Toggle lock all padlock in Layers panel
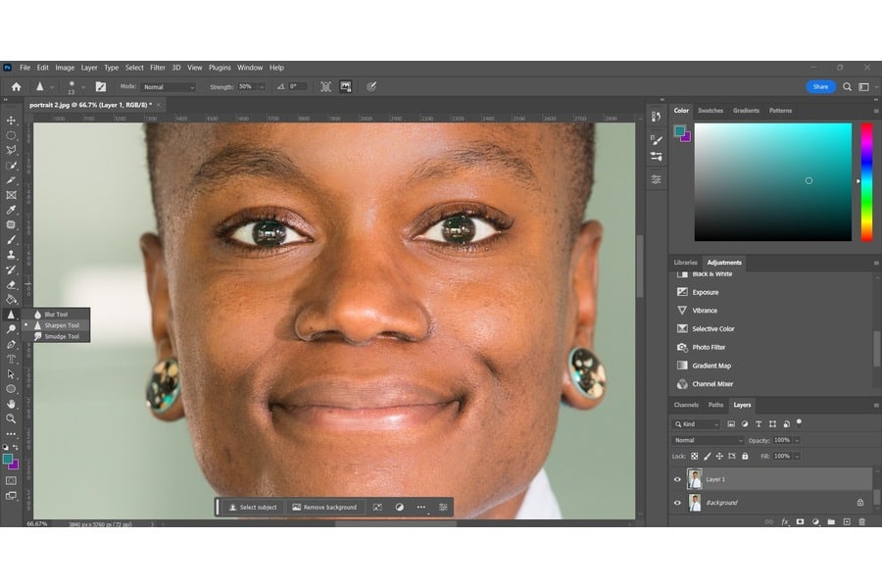Image resolution: width=882 pixels, height=588 pixels. [745, 457]
